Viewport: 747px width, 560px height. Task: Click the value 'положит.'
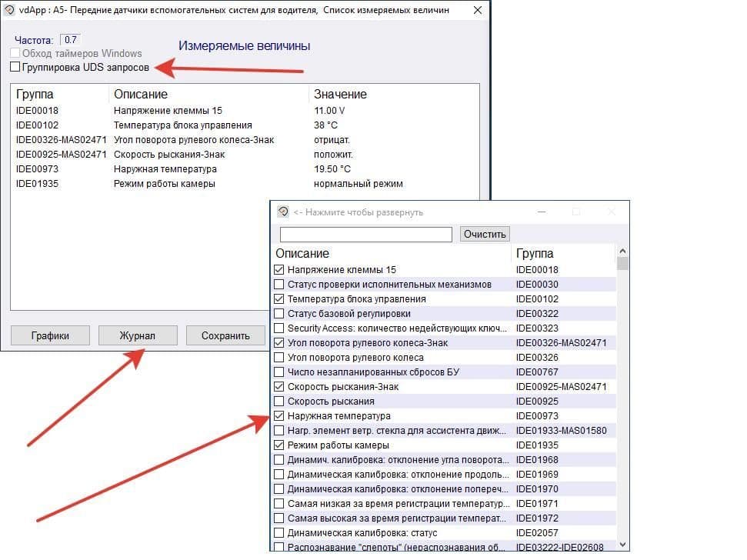[x=333, y=155]
